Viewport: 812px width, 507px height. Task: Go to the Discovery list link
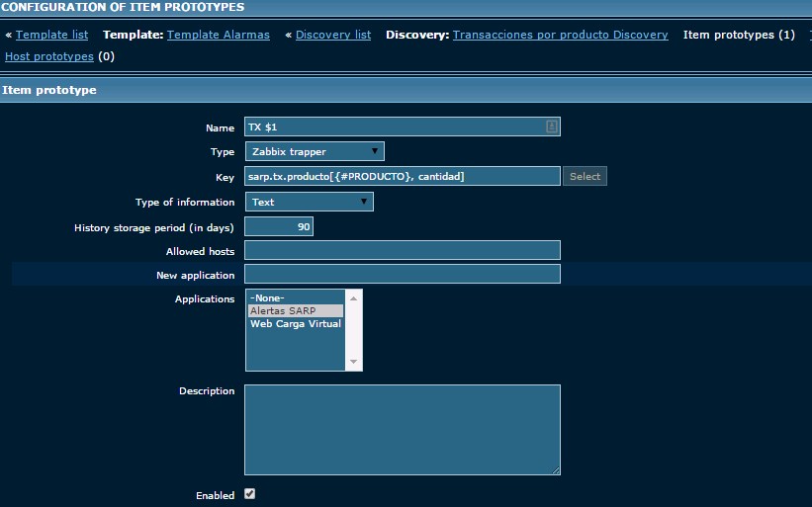point(333,35)
